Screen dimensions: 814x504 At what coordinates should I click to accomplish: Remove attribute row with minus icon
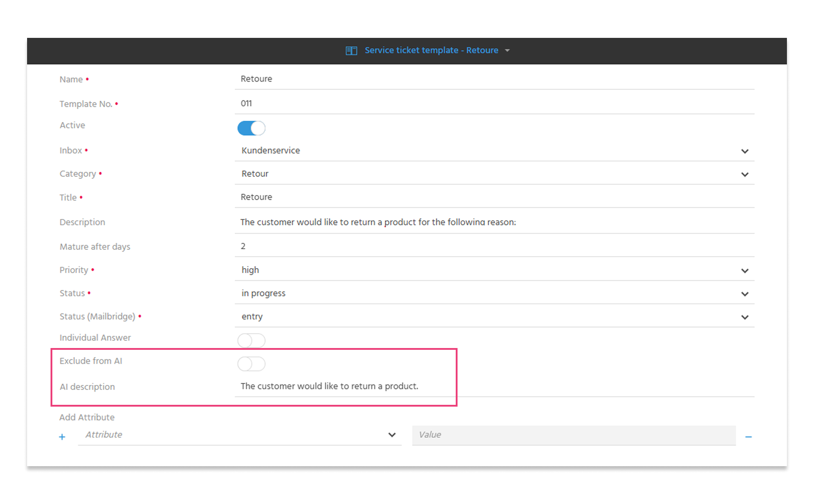pyautogui.click(x=748, y=437)
